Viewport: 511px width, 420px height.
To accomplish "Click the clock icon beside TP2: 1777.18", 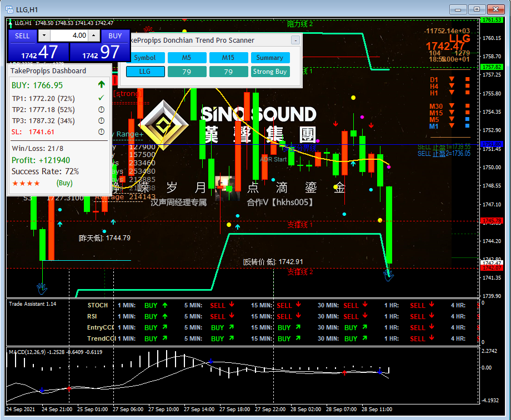I will tap(101, 110).
